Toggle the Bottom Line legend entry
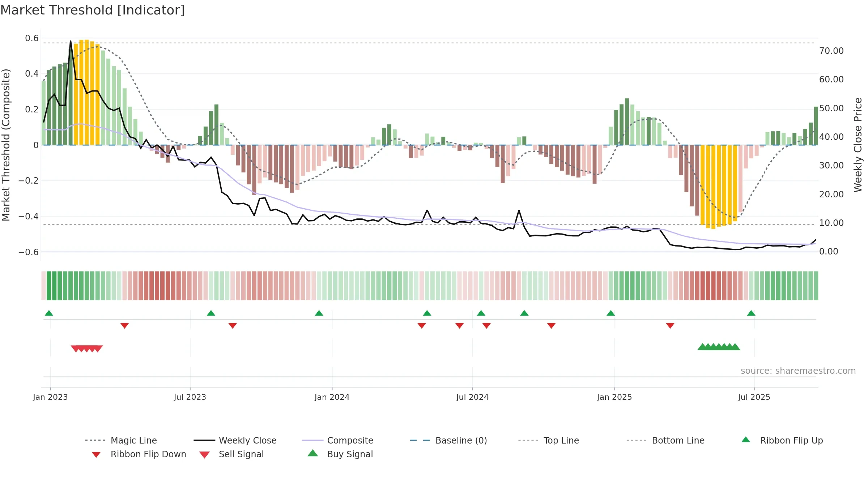The image size is (868, 488). pyautogui.click(x=665, y=440)
